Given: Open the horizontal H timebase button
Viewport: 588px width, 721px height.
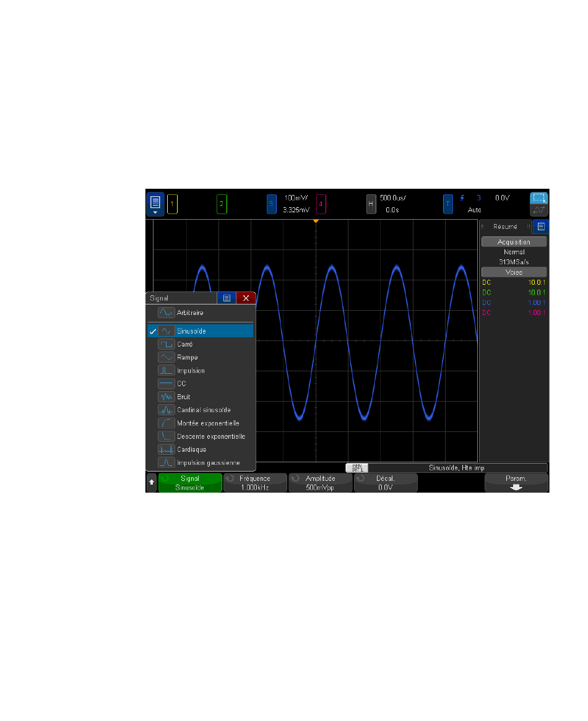Looking at the screenshot, I should [x=371, y=204].
